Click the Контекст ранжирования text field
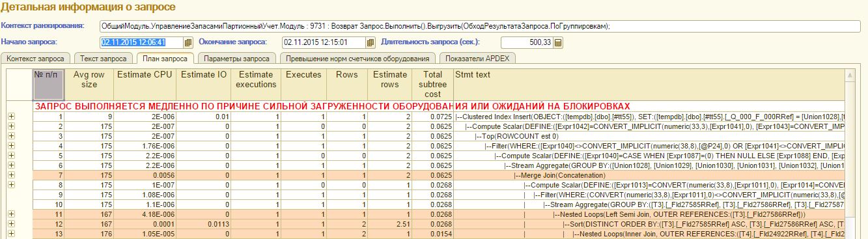 482,26
